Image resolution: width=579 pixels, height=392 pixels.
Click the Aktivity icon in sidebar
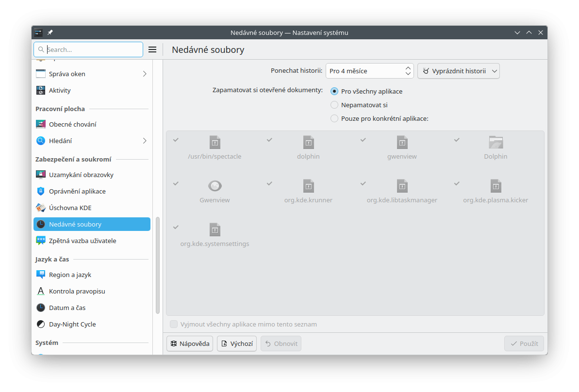click(x=41, y=90)
